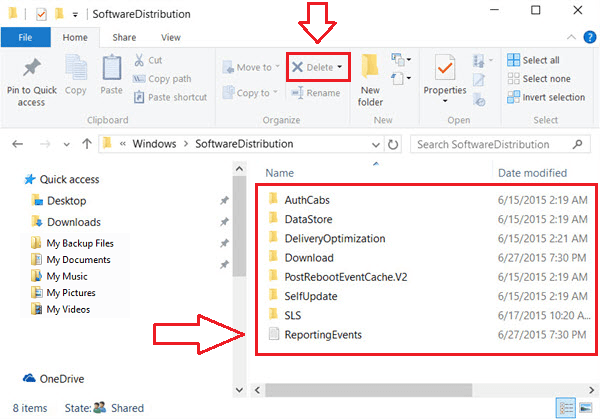
Task: Select the ReportingEvents file
Action: tap(322, 334)
